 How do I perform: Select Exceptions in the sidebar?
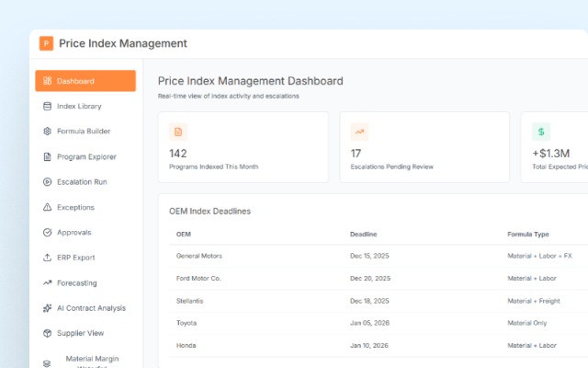click(x=85, y=207)
